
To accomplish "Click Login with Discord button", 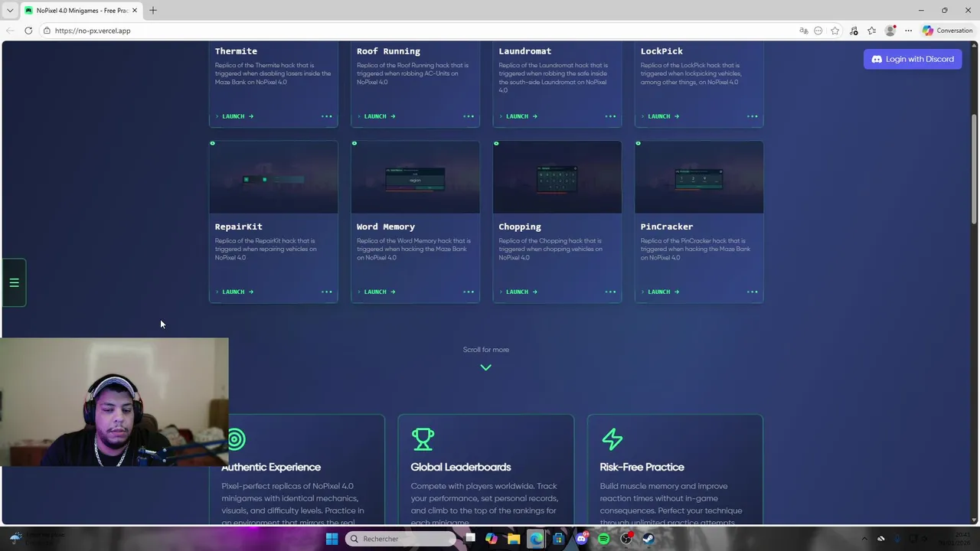I will (x=913, y=59).
